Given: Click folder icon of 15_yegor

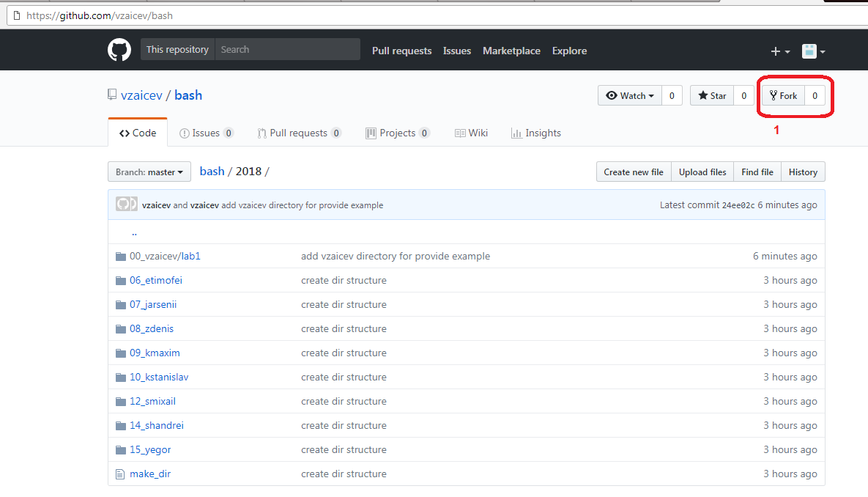Looking at the screenshot, I should (121, 450).
